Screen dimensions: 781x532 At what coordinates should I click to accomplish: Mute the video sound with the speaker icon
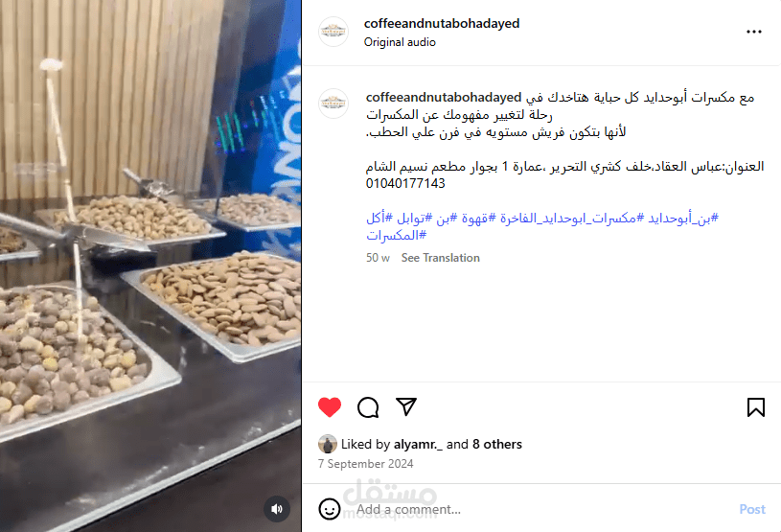click(277, 509)
